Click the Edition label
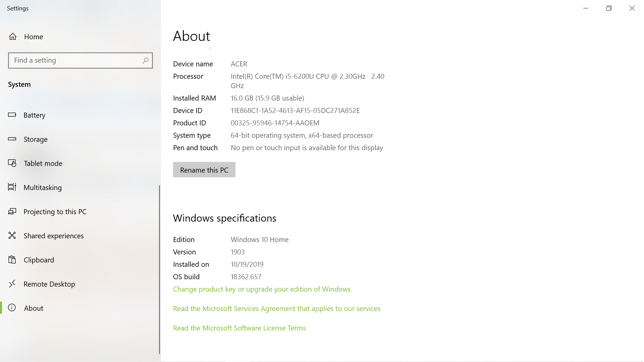644x362 pixels. tap(184, 240)
